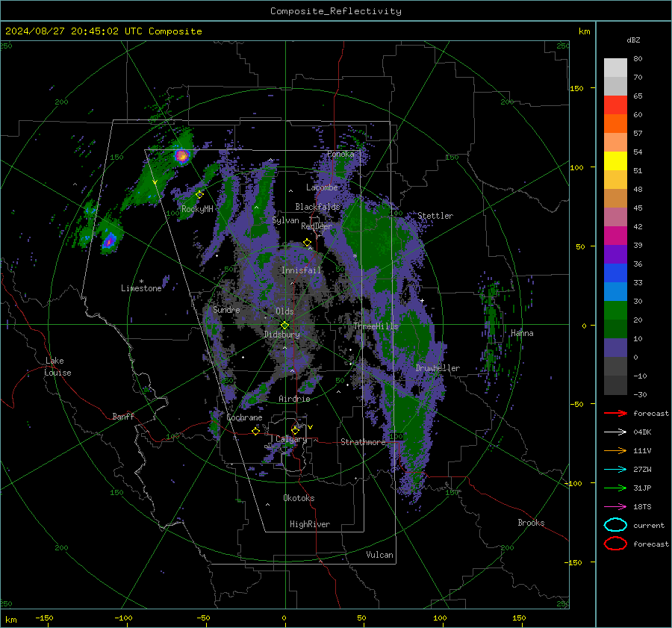The height and width of the screenshot is (628, 672).
Task: Click the Drumheller city label
Action: click(x=438, y=368)
